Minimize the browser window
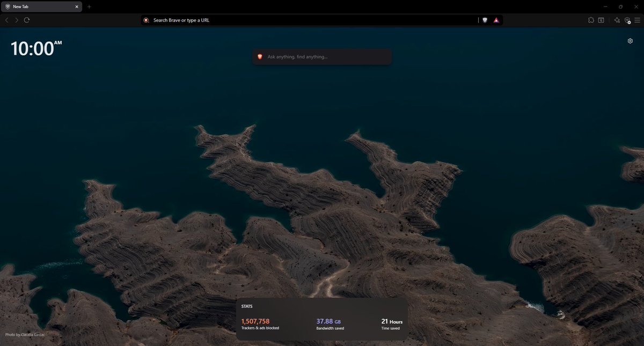644x346 pixels. (x=604, y=6)
